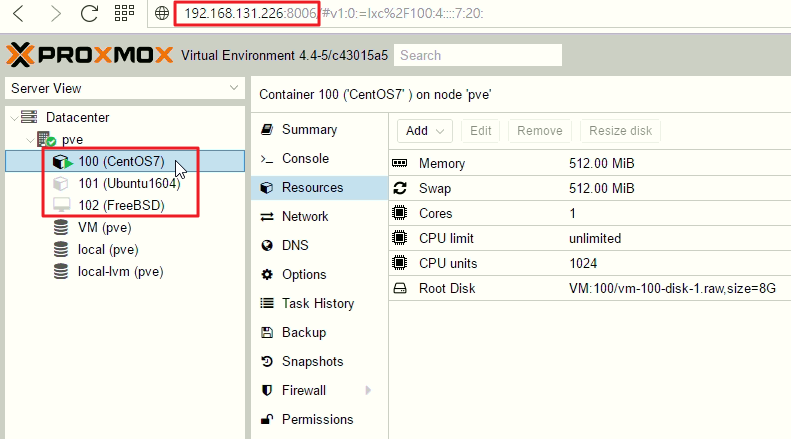Open the Console tab
Viewport: 791px width, 439px height.
coord(319,158)
